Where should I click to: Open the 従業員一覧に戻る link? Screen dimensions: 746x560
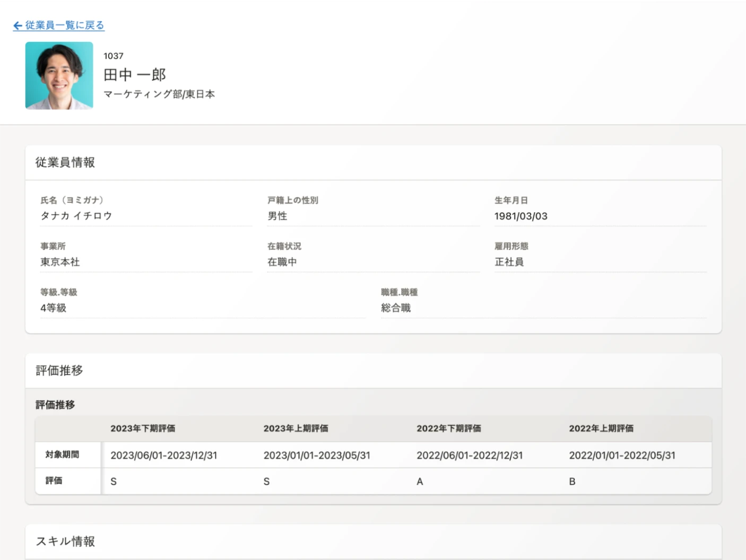pyautogui.click(x=63, y=25)
